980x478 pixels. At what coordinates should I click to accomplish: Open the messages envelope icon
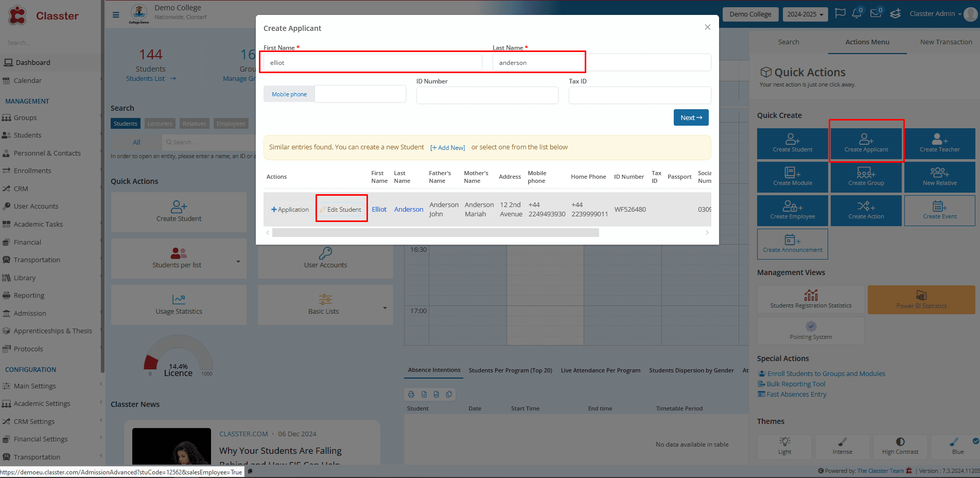click(876, 13)
